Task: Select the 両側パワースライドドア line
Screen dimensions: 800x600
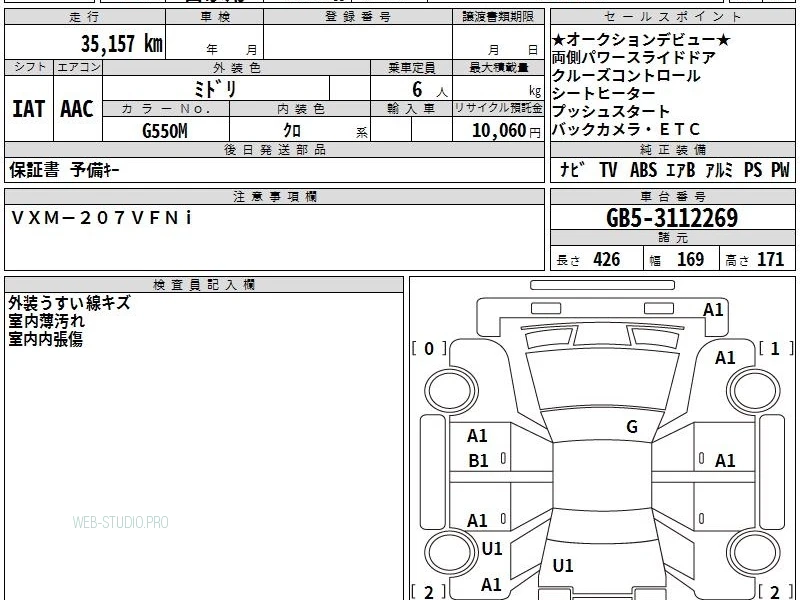Action: pyautogui.click(x=634, y=58)
